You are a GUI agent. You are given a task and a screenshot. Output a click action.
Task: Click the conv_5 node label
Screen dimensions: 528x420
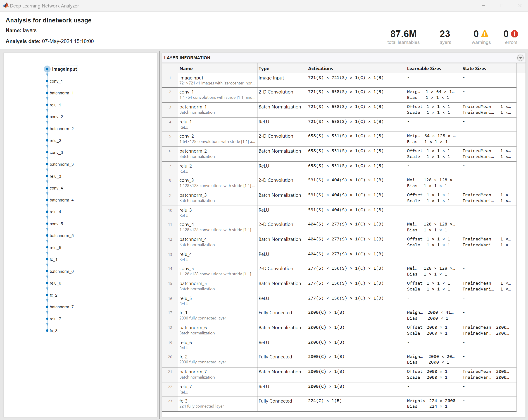click(56, 224)
